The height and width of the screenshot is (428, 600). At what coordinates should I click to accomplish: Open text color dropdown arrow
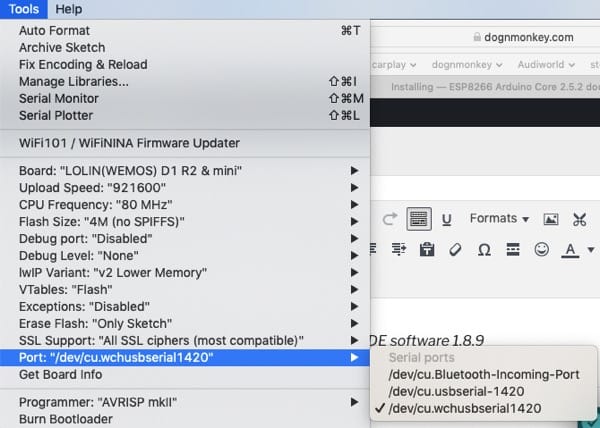tap(590, 249)
